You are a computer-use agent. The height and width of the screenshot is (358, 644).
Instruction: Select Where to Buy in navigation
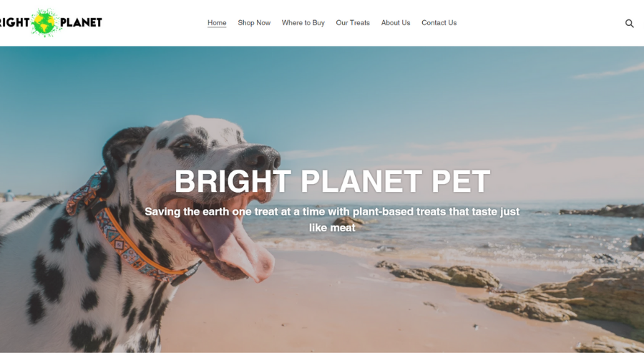(x=303, y=23)
